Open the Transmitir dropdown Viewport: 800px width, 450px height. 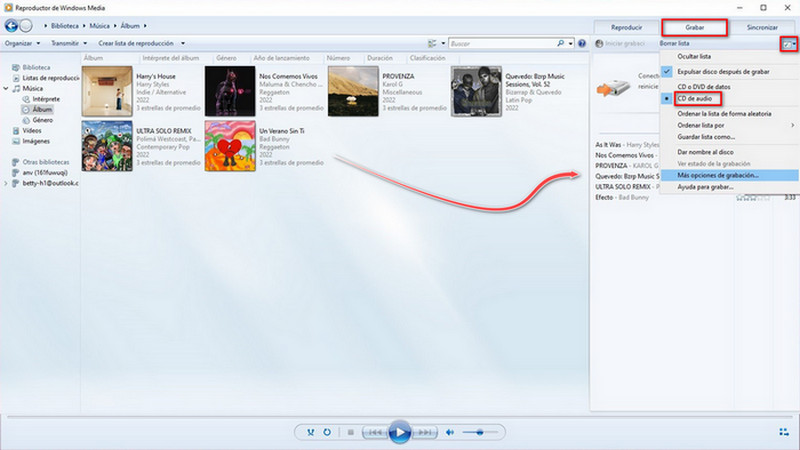69,43
